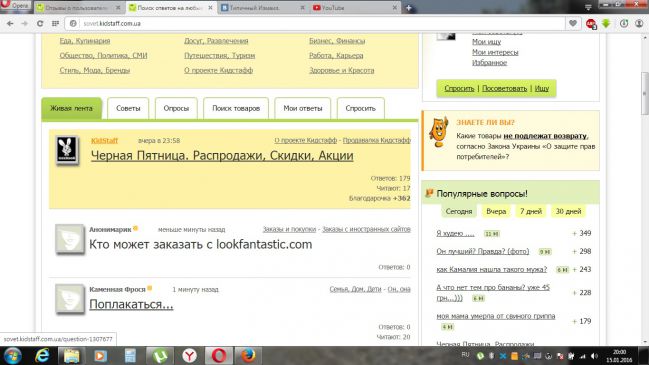The image size is (649, 365).
Task: Click the KidStaff rabbit avatar thumbnail
Action: [67, 149]
